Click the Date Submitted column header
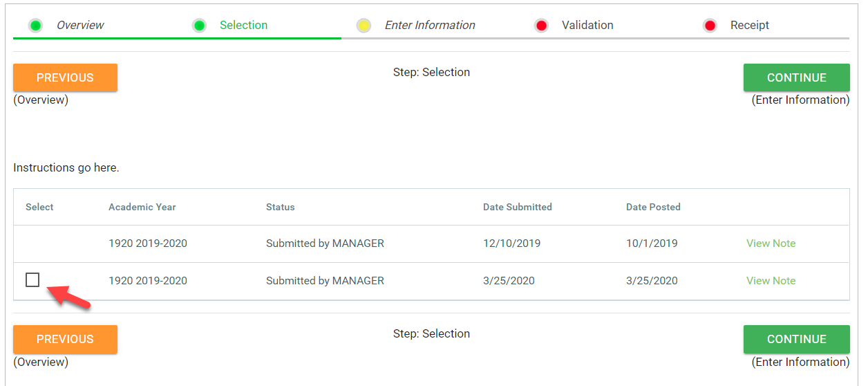868x386 pixels. point(518,207)
